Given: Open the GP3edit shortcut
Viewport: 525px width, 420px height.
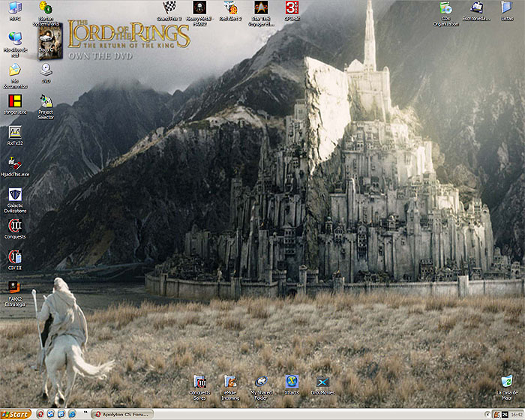Looking at the screenshot, I should tap(292, 7).
